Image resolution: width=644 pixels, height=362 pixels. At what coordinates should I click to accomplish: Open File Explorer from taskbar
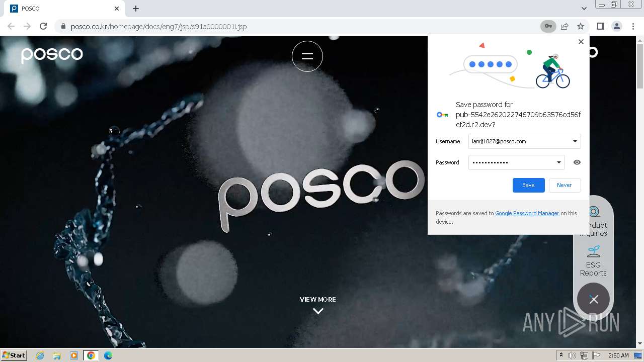tap(57, 355)
